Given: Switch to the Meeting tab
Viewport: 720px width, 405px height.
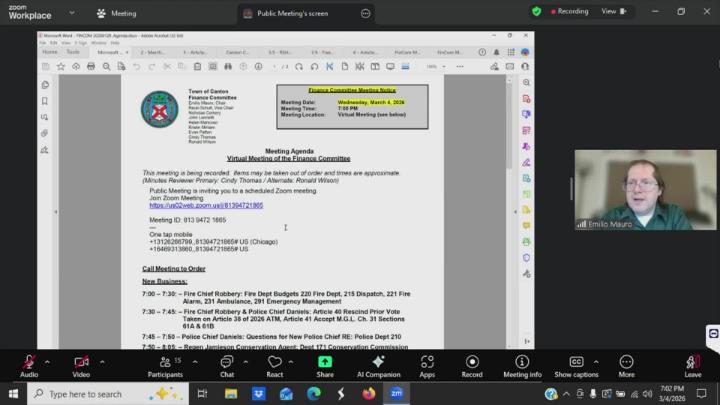Looking at the screenshot, I should point(116,14).
